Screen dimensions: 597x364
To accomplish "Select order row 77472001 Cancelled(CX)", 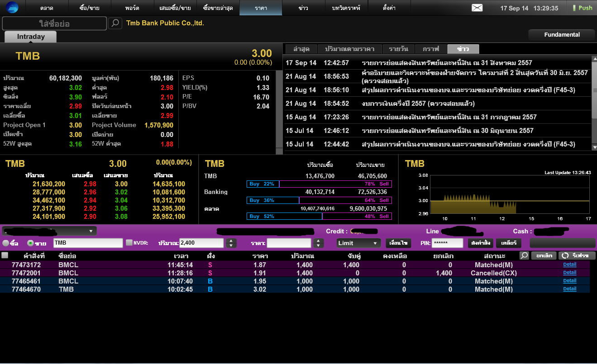I will click(x=295, y=273).
